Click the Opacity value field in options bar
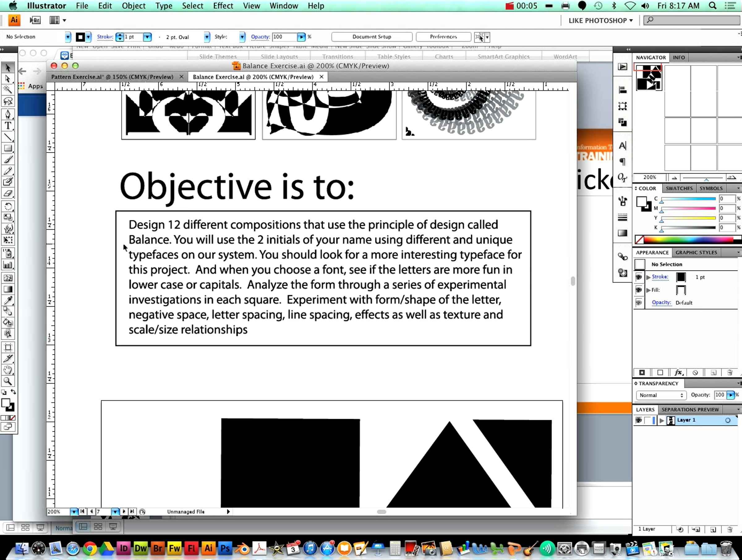Image resolution: width=742 pixels, height=560 pixels. tap(284, 36)
